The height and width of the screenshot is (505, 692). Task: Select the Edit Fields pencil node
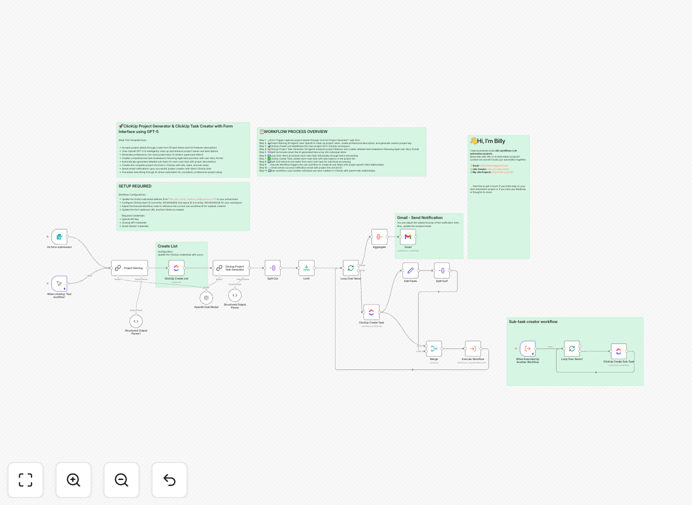pos(410,270)
